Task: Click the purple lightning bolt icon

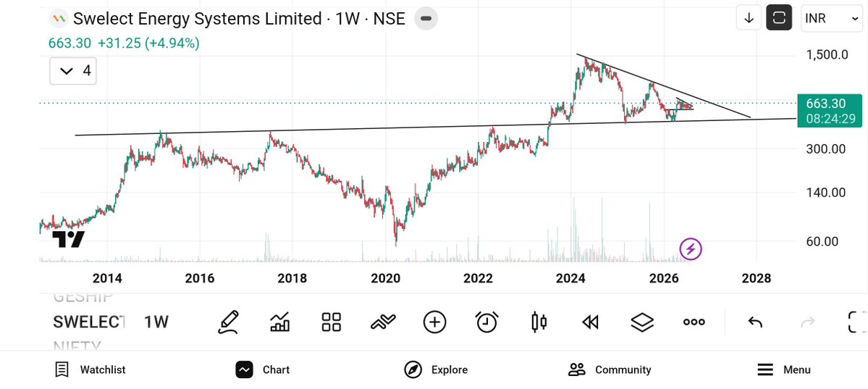Action: tap(691, 248)
